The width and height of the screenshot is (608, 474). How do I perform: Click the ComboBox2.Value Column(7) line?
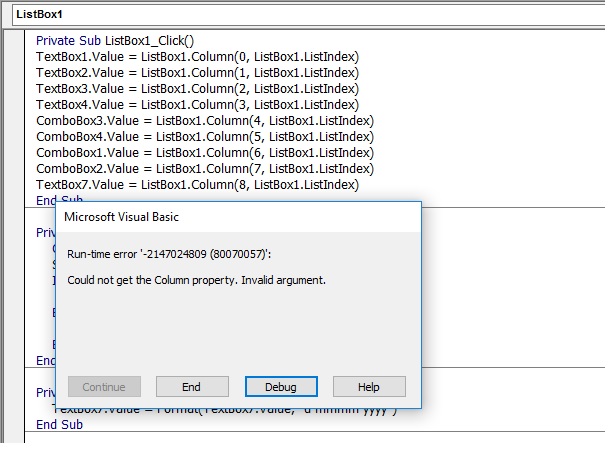[x=205, y=169]
